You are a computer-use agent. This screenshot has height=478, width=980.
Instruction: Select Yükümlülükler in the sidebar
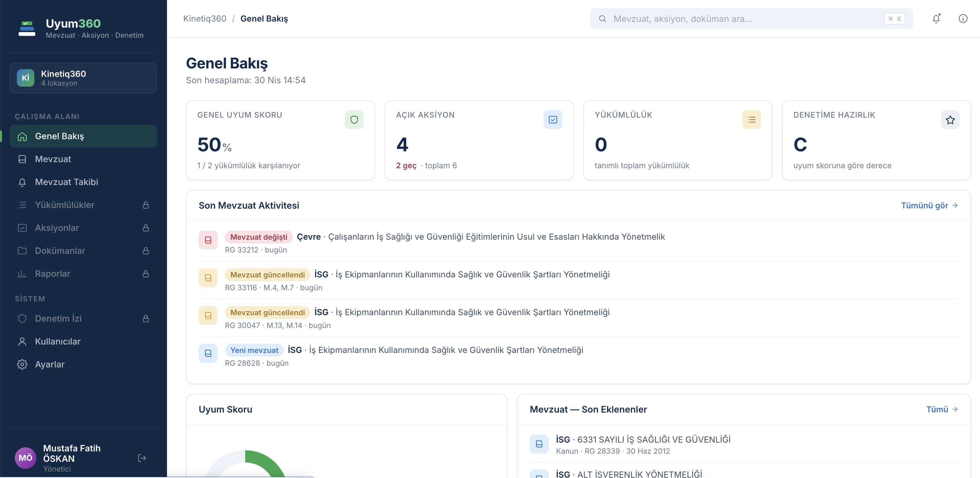83,205
